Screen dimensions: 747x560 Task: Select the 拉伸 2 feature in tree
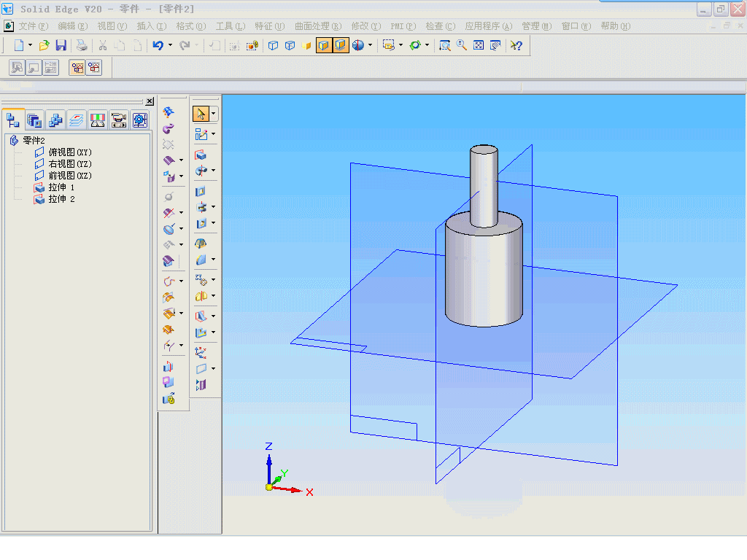pyautogui.click(x=61, y=199)
